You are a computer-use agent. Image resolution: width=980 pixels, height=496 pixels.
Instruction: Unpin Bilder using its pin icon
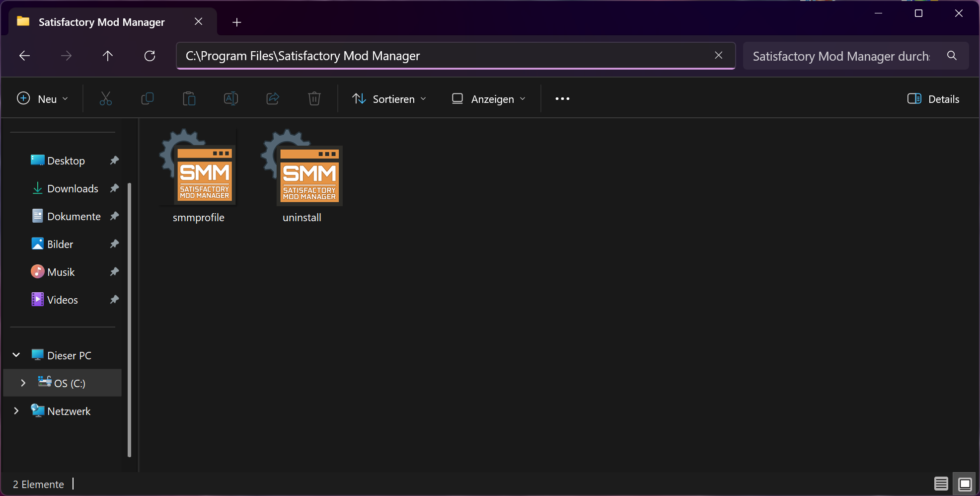pos(114,244)
